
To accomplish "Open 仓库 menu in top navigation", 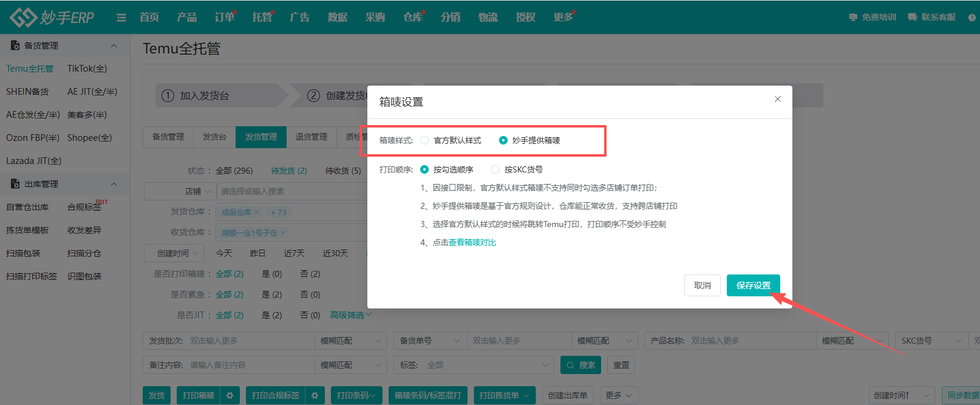I will 413,17.
